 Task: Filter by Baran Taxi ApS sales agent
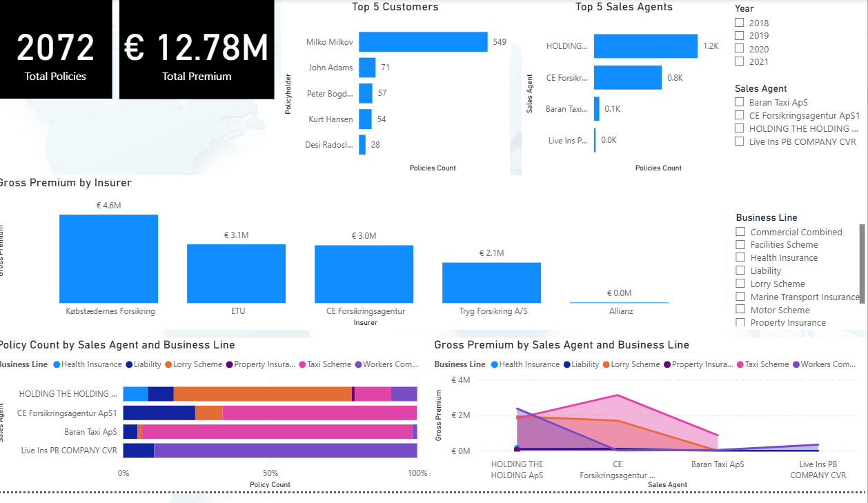(740, 102)
